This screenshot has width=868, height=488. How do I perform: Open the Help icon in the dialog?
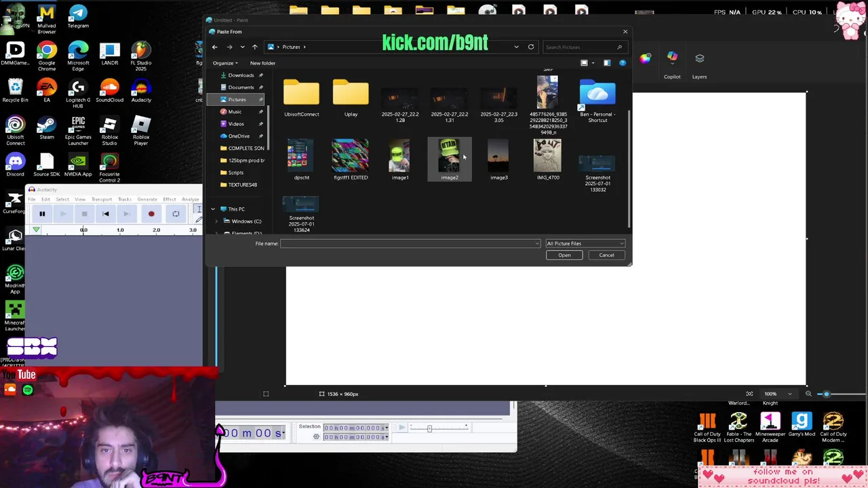click(623, 63)
